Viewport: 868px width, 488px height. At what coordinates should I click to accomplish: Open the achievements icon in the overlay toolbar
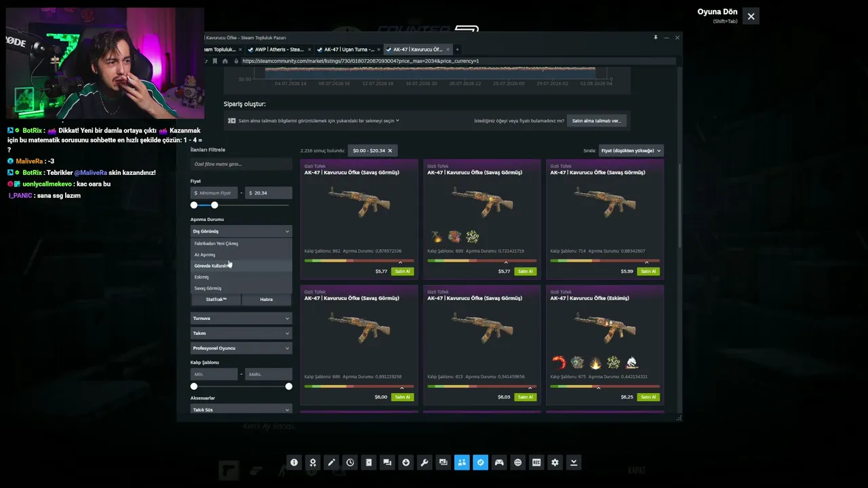coord(313,462)
